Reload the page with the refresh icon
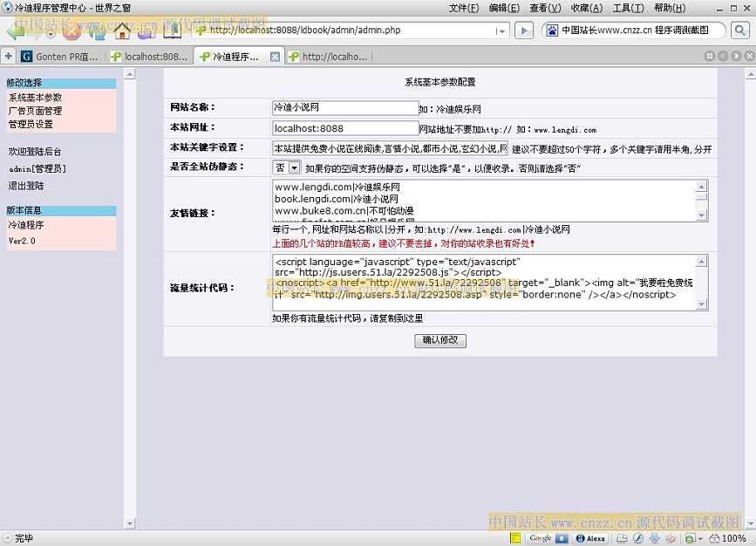The width and height of the screenshot is (756, 546). (97, 31)
